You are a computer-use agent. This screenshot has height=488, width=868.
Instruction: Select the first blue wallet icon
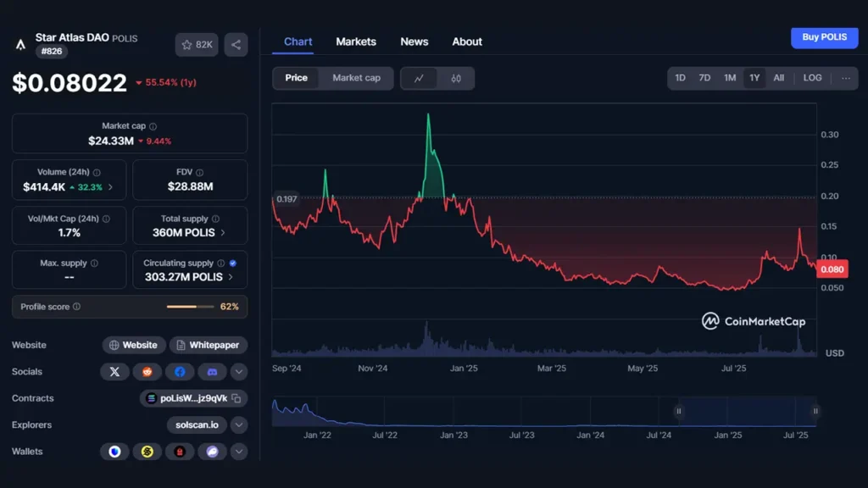click(114, 452)
